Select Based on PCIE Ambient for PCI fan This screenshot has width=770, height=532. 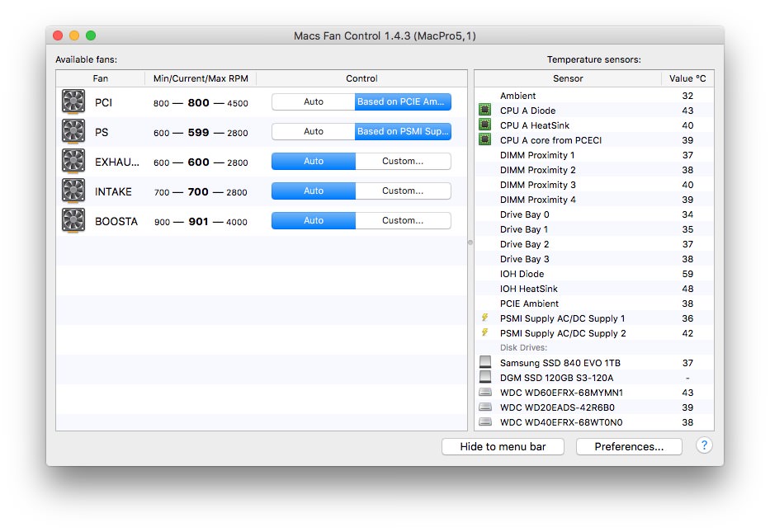403,101
